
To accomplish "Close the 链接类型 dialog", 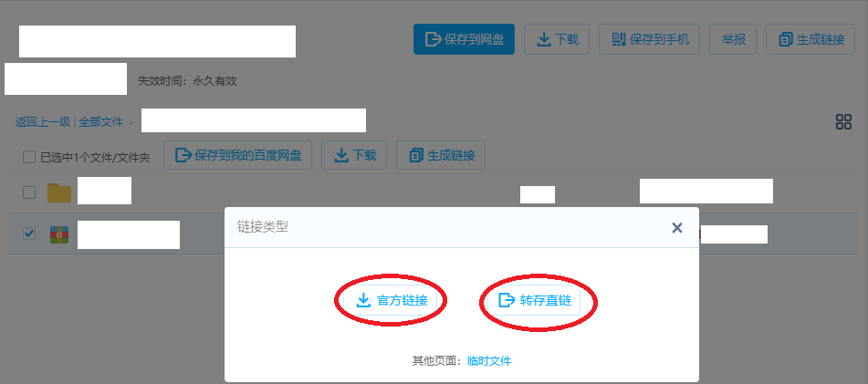I will pyautogui.click(x=676, y=227).
